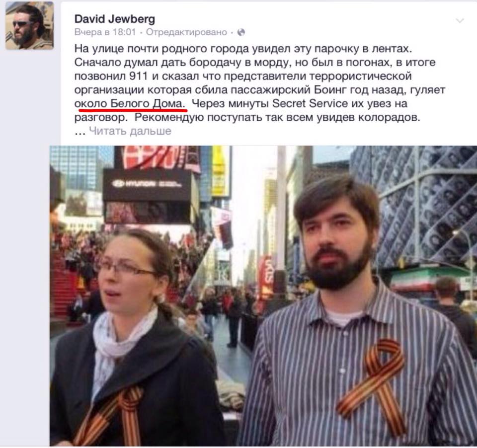
Task: Expand post with Читать дальше
Action: [130, 131]
